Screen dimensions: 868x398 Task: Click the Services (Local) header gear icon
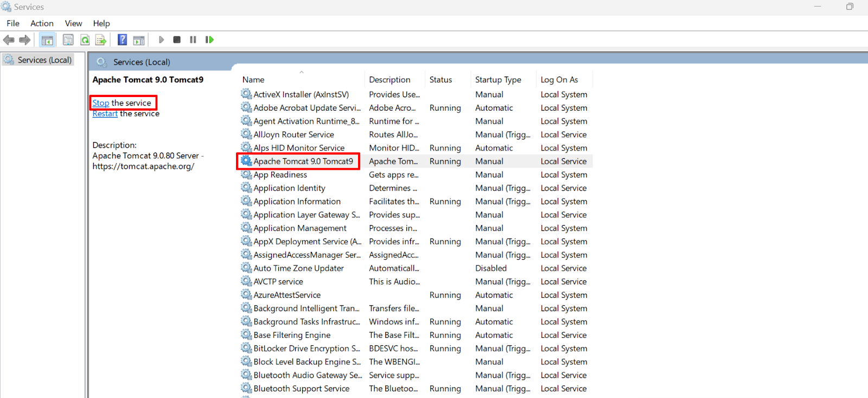coord(101,62)
